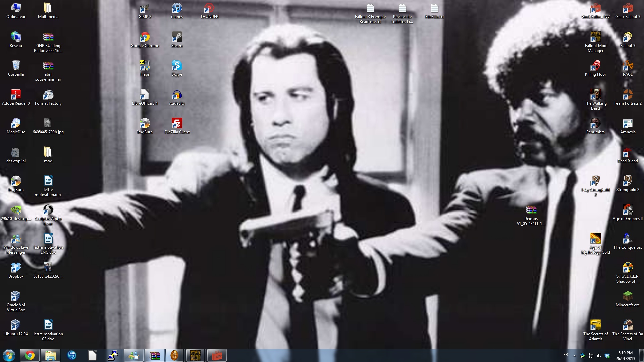Screen dimensions: 644x362
Task: Select lettre motivation 02.doc file
Action: click(48, 330)
